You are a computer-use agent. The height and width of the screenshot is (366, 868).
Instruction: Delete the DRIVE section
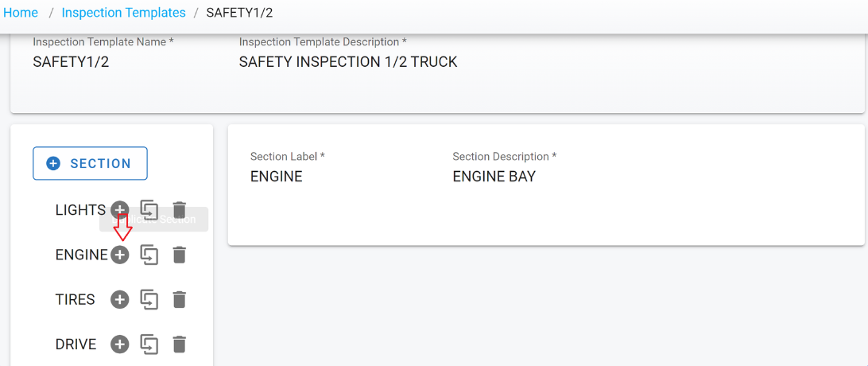click(180, 345)
